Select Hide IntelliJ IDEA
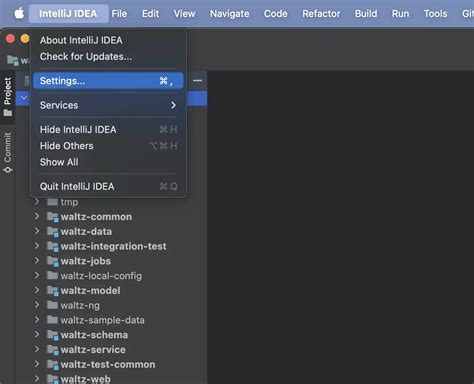The height and width of the screenshot is (384, 474). (108, 130)
